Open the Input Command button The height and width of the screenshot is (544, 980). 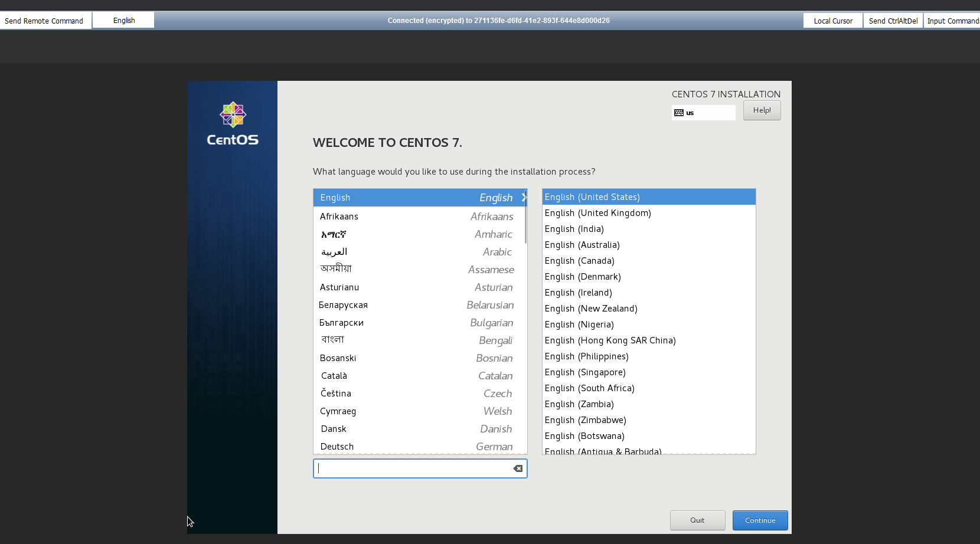point(952,21)
